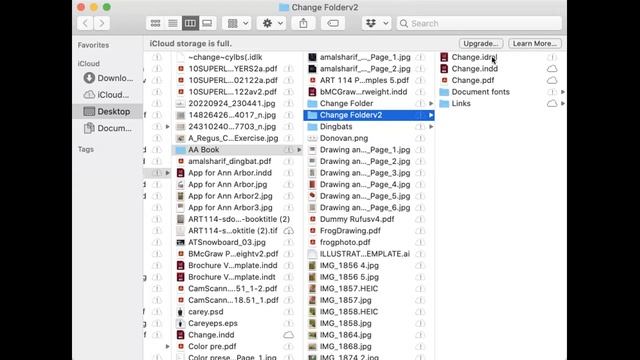The width and height of the screenshot is (640, 360).
Task: Switch to icon view
Action: [155, 23]
